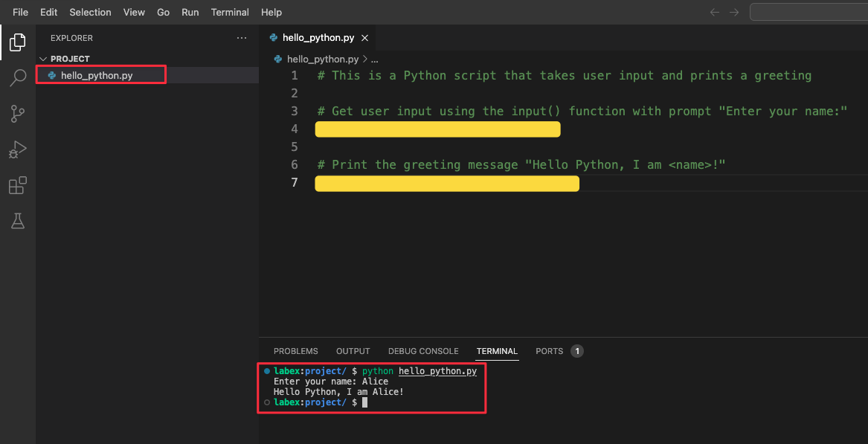This screenshot has width=868, height=444.
Task: Open the Extensions icon
Action: [x=17, y=185]
